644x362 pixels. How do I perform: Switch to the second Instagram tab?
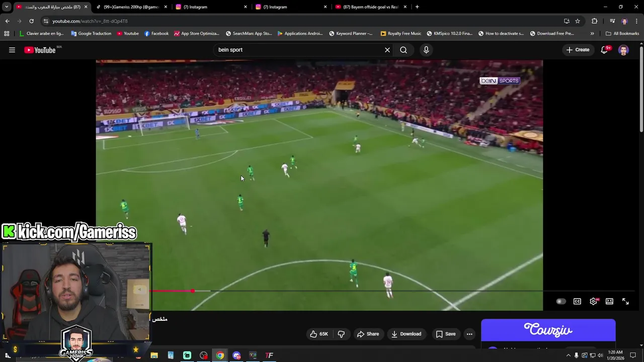tap(291, 7)
